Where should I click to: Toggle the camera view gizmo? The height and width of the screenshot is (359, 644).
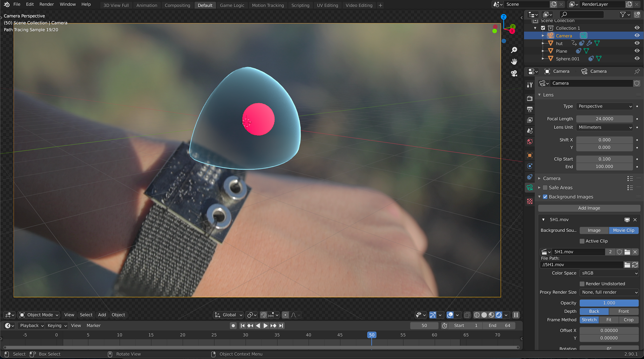coord(514,73)
